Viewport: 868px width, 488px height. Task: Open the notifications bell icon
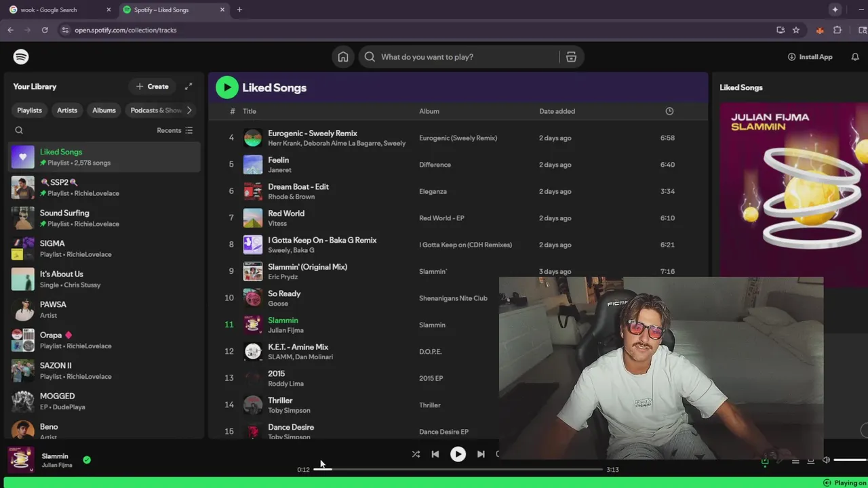click(x=855, y=57)
